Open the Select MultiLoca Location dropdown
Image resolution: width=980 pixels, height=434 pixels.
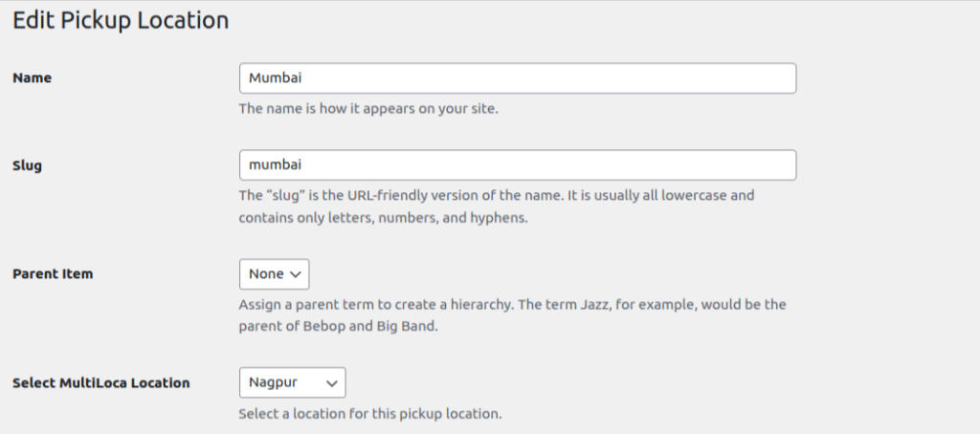tap(292, 383)
